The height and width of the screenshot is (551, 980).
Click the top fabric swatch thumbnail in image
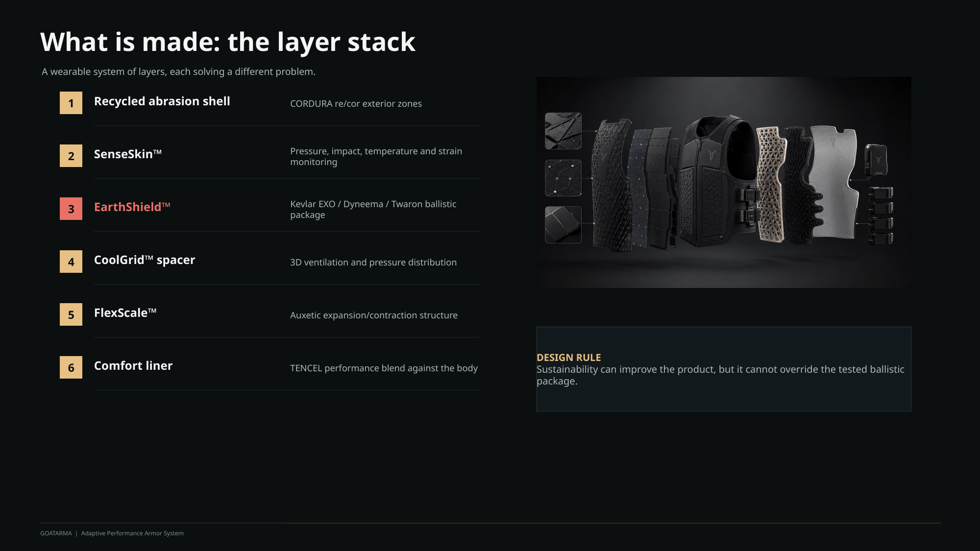pyautogui.click(x=563, y=131)
